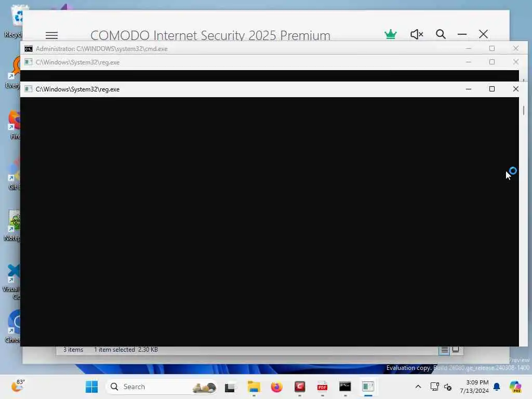
Task: Click the '3 items' status bar text
Action: (x=73, y=350)
